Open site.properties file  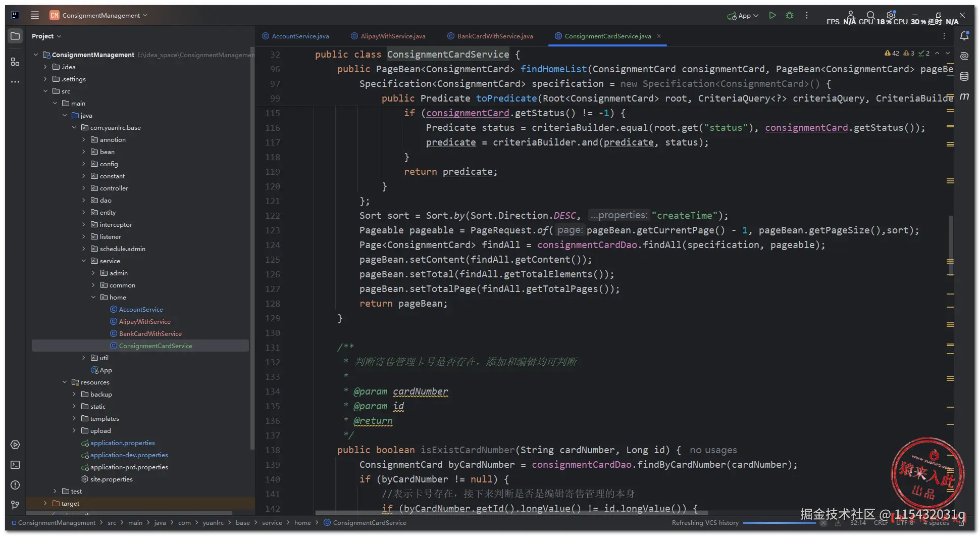pos(107,479)
